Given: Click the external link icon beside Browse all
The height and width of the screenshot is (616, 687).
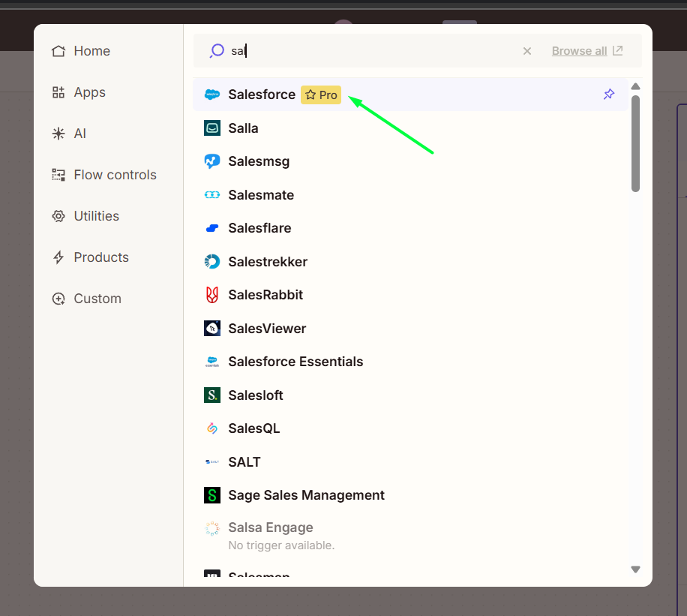Looking at the screenshot, I should click(x=617, y=50).
